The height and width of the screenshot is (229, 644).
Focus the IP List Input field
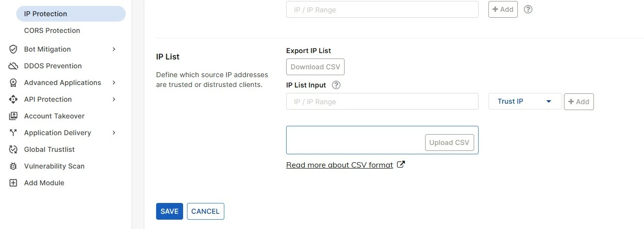382,101
